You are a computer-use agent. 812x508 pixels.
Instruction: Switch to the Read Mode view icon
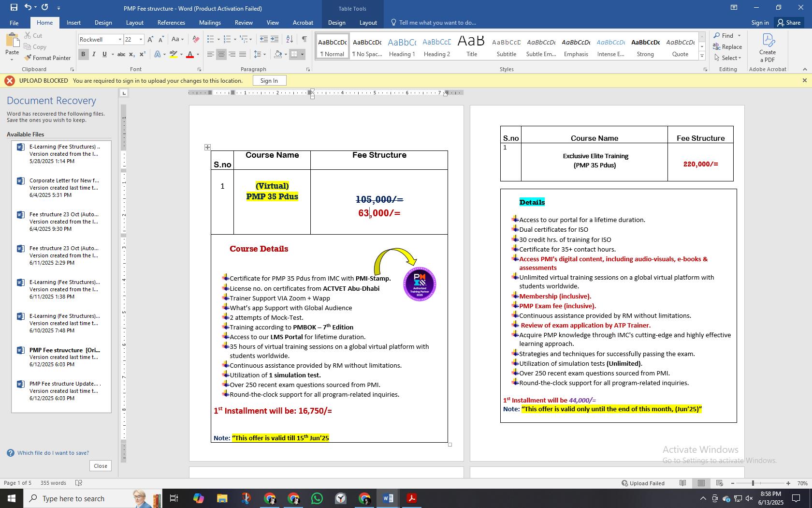point(682,483)
